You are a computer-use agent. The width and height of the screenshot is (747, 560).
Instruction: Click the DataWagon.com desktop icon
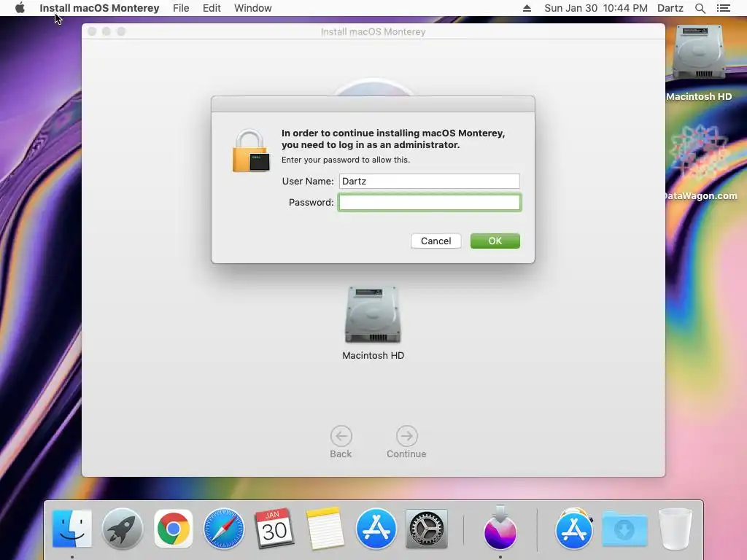click(x=699, y=152)
